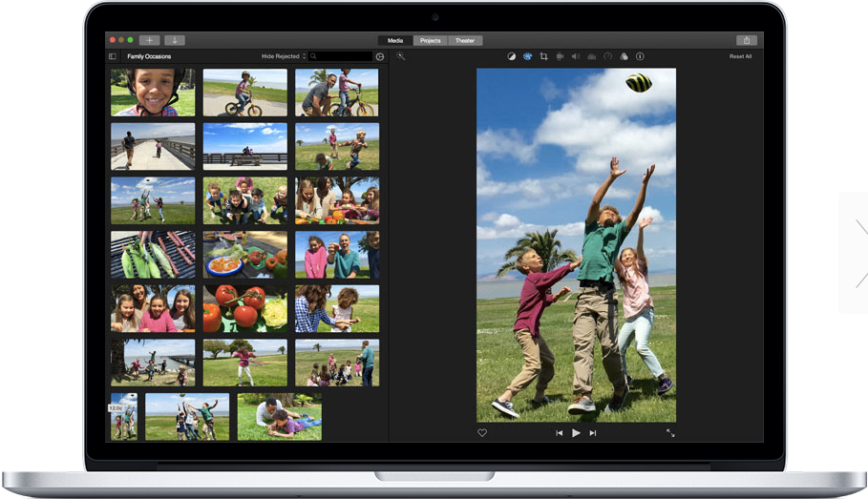Select the grilled corn on barbecue thumbnail
The image size is (868, 499).
pos(153,255)
